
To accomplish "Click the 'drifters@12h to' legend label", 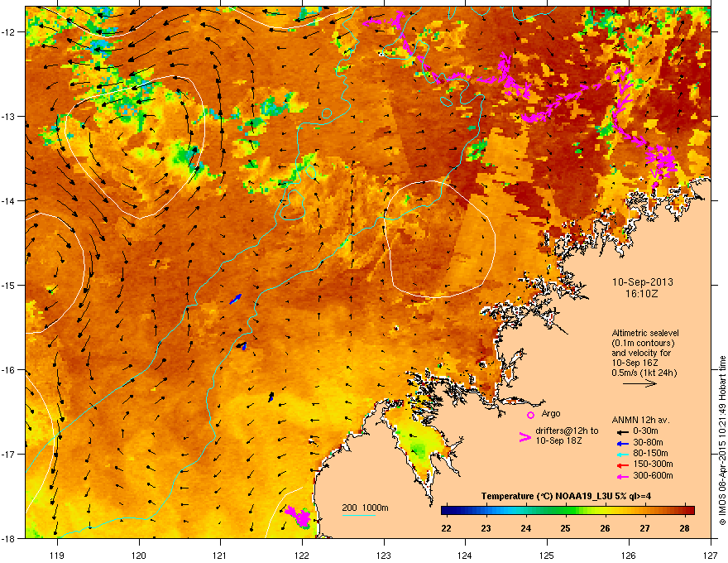I will 567,431.
